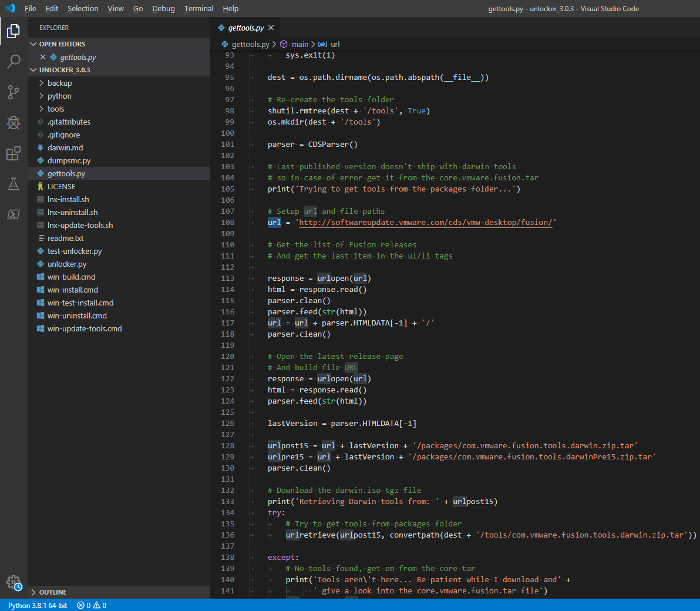The image size is (700, 611).
Task: Click the git icon beside .gitattributes
Action: (x=40, y=122)
